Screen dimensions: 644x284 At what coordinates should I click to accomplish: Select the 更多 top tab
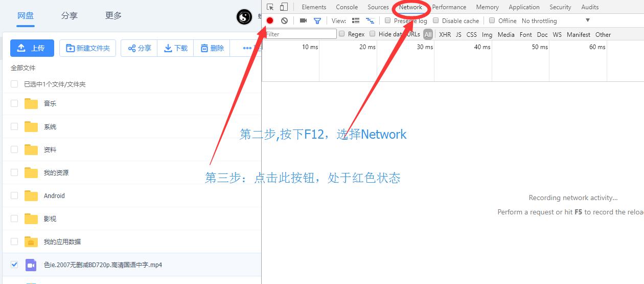tap(113, 16)
